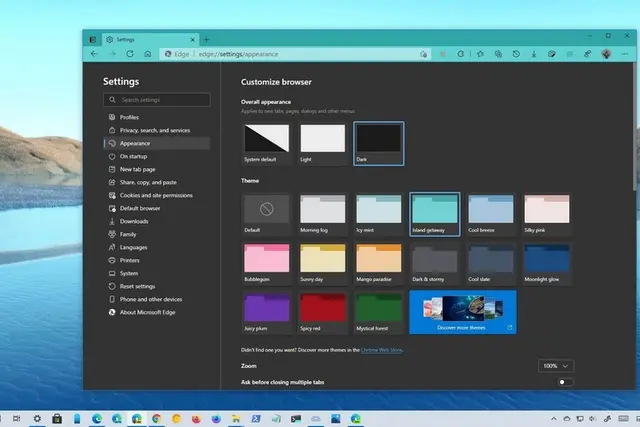The image size is (640, 427).
Task: Open the home page via the home icon
Action: pyautogui.click(x=148, y=54)
